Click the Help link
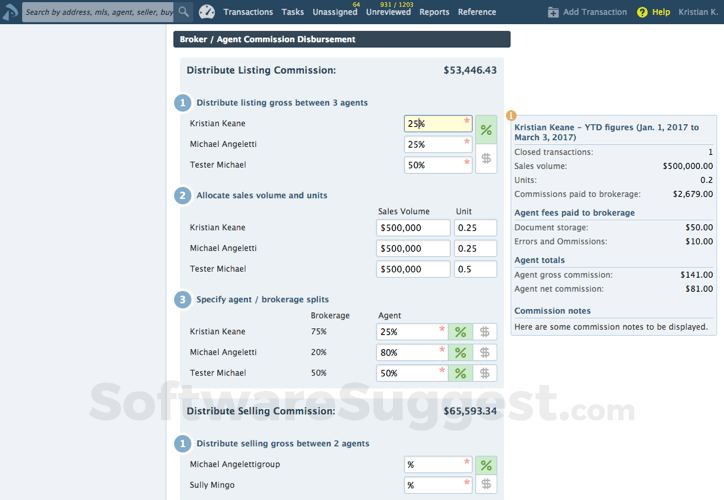The image size is (724, 500). [x=661, y=12]
